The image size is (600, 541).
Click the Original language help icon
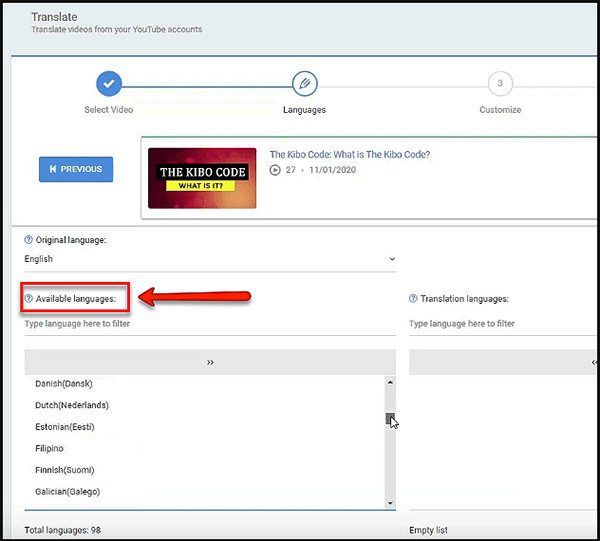coord(29,240)
